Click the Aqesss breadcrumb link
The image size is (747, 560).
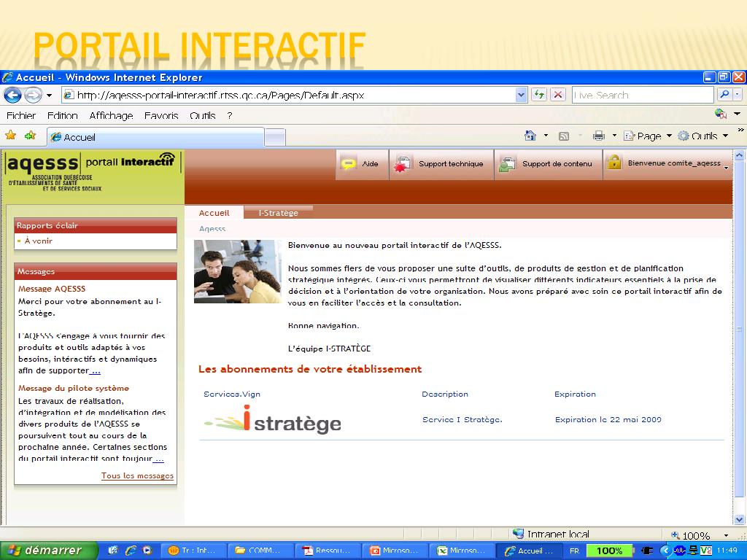[x=212, y=229]
